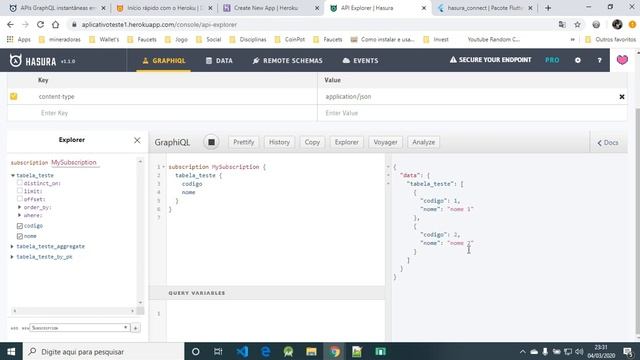
Task: Toggle Explorer with toolbar button
Action: coord(347,142)
